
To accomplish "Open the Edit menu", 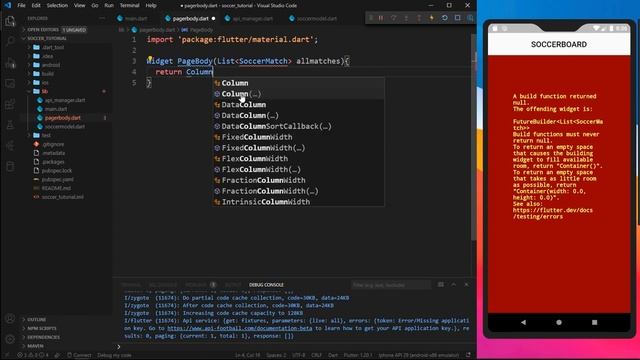I will click(x=36, y=5).
